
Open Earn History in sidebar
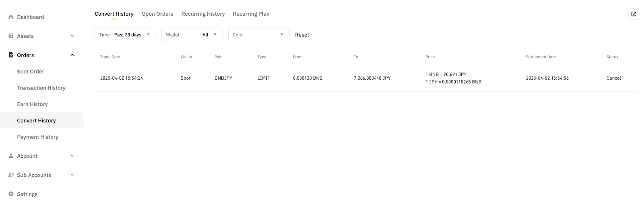coord(32,104)
